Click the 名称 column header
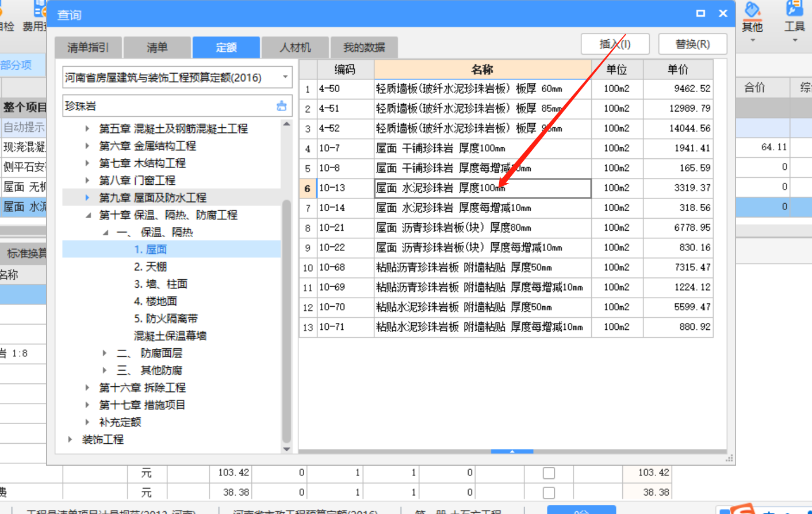The image size is (812, 514). pyautogui.click(x=482, y=70)
